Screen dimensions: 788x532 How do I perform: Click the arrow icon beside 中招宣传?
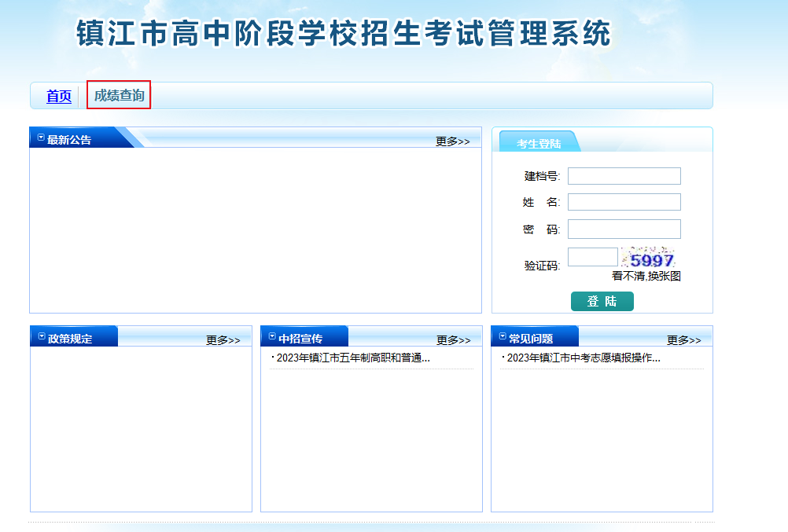pyautogui.click(x=272, y=337)
